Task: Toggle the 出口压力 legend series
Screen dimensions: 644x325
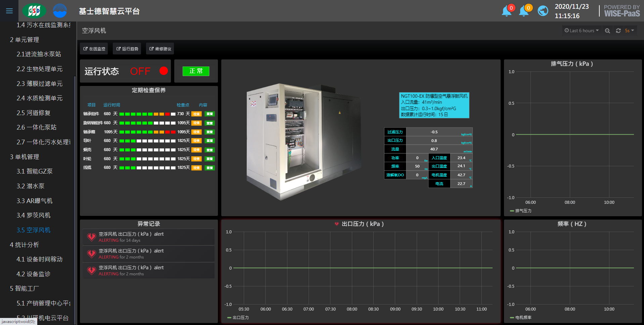Action: [x=240, y=318]
